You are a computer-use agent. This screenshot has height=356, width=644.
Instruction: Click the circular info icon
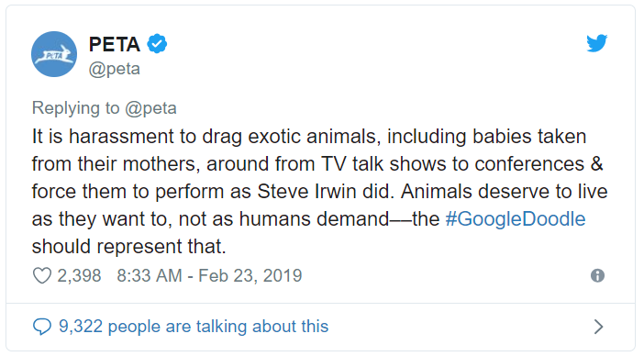click(597, 275)
